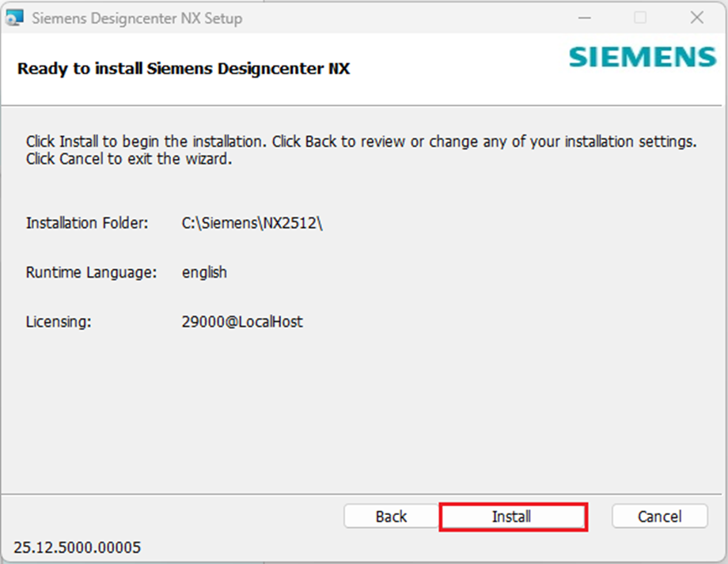Click the Install button
This screenshot has width=728, height=564.
pyautogui.click(x=512, y=517)
